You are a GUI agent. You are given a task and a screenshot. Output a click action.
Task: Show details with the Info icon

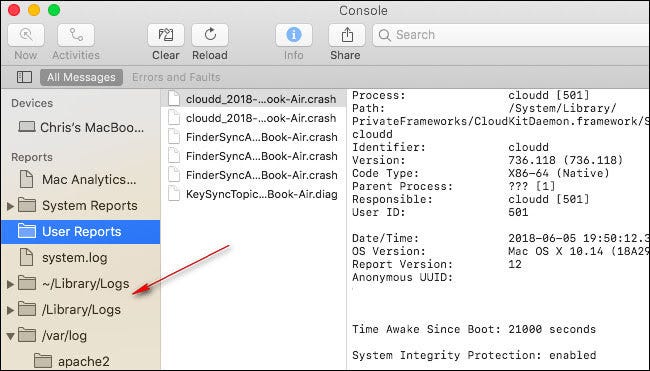pos(293,35)
